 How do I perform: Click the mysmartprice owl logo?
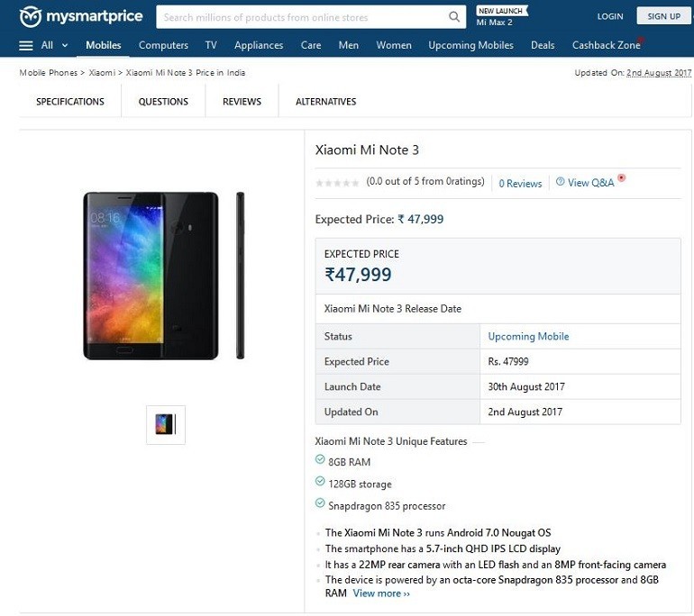31,16
